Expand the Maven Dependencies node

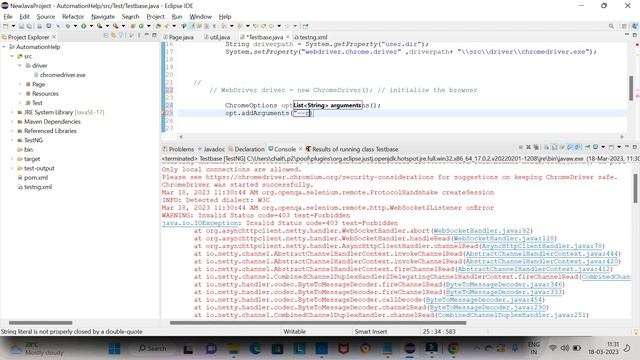click(12, 122)
